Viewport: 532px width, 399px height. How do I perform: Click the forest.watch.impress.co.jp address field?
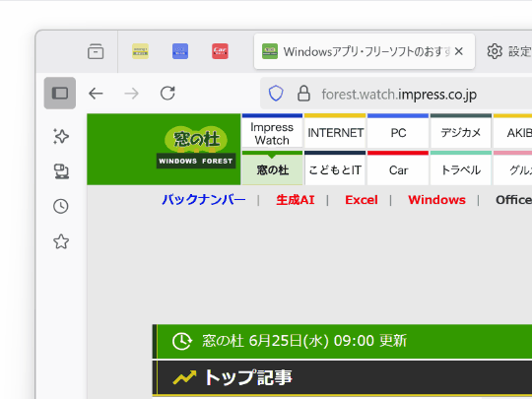point(399,95)
